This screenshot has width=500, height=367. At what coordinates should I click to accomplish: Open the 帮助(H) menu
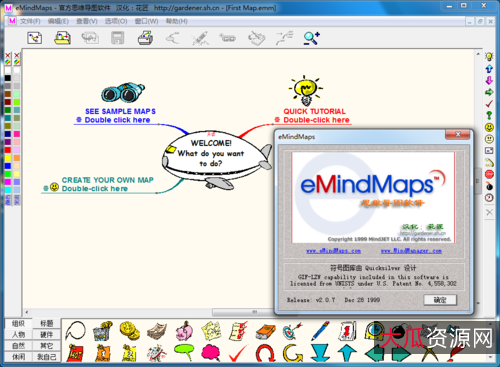(x=177, y=21)
